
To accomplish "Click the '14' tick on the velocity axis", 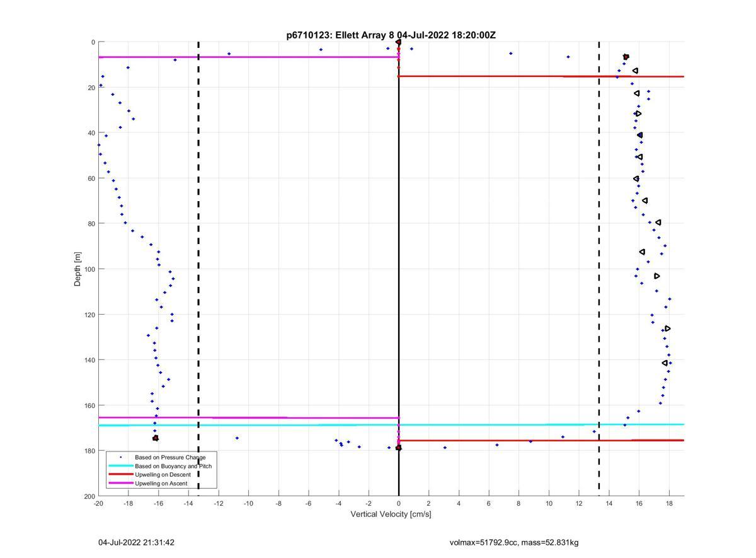I will pos(609,503).
